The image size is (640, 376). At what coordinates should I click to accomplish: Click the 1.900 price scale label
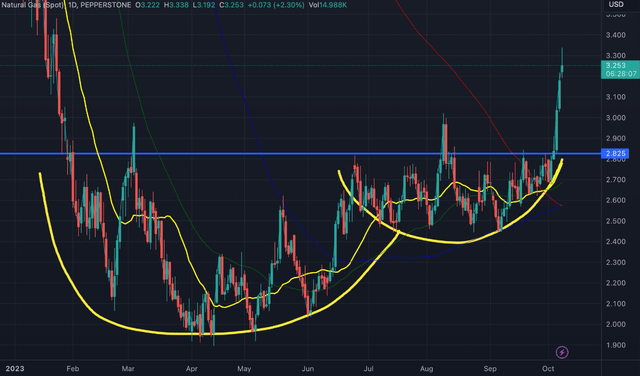click(616, 345)
